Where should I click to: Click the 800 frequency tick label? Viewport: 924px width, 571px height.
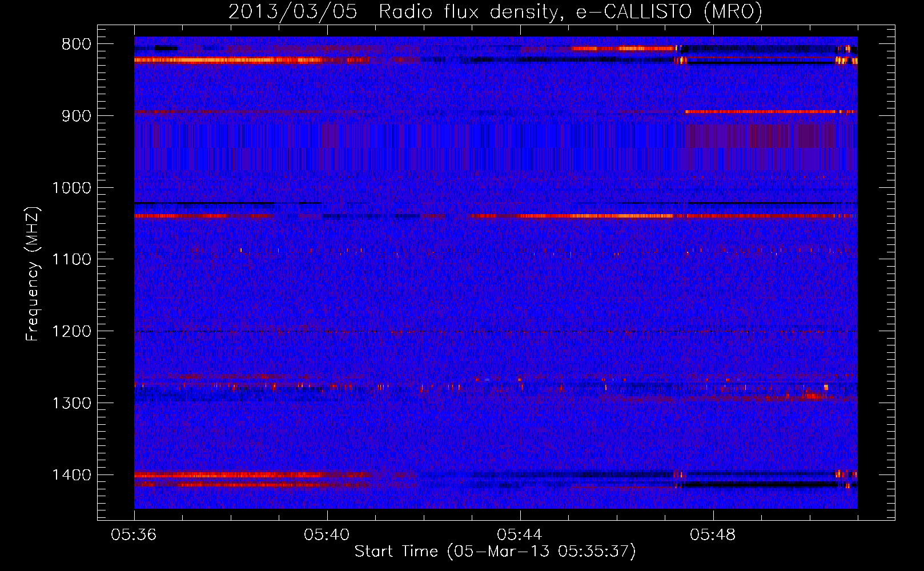coord(77,45)
